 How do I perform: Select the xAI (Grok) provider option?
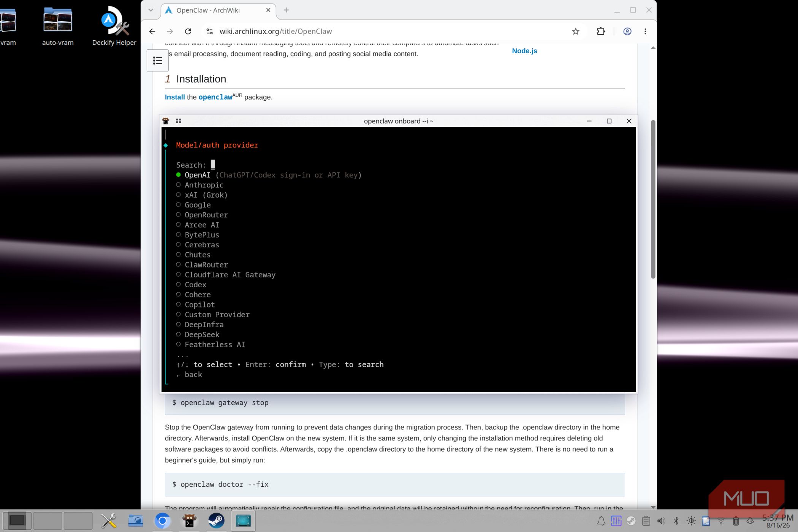[202, 195]
